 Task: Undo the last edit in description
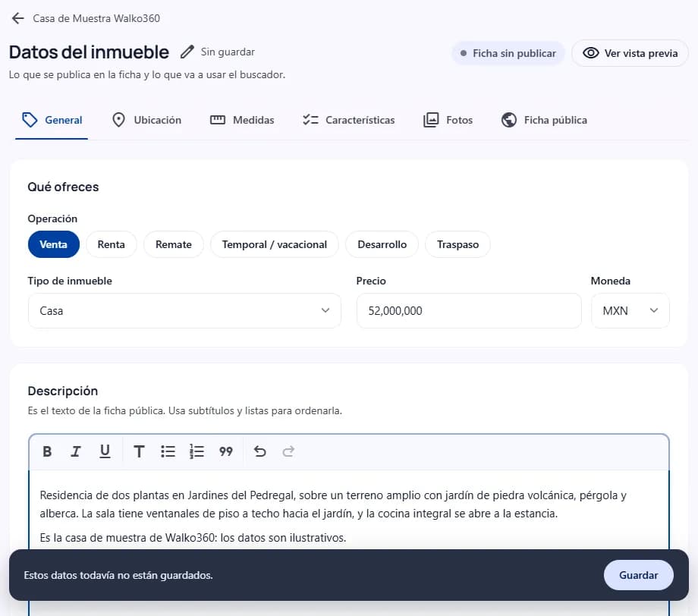[260, 451]
